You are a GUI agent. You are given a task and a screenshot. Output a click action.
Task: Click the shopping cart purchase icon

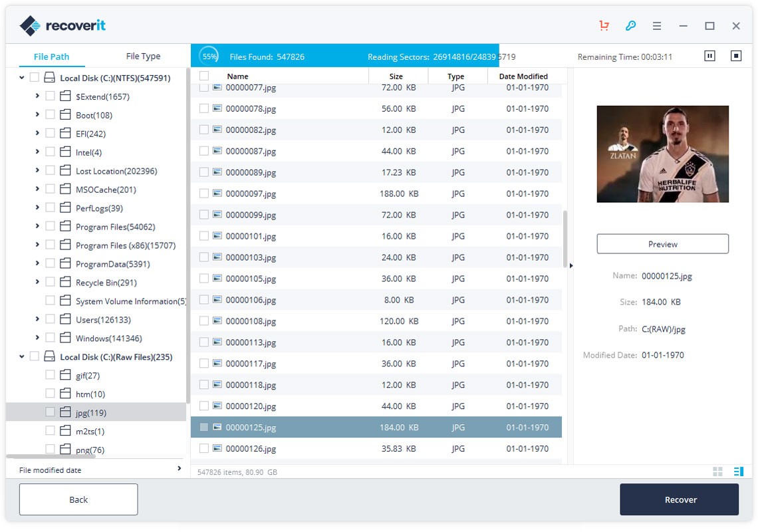point(604,26)
